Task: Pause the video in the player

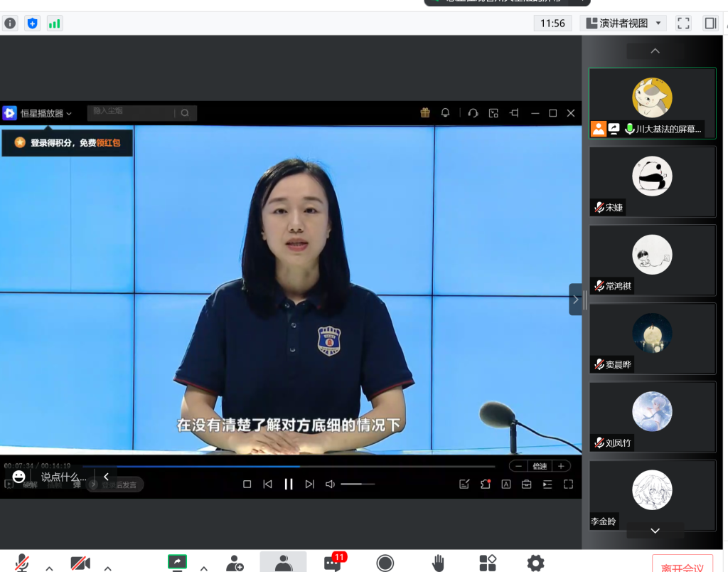Action: 289,484
